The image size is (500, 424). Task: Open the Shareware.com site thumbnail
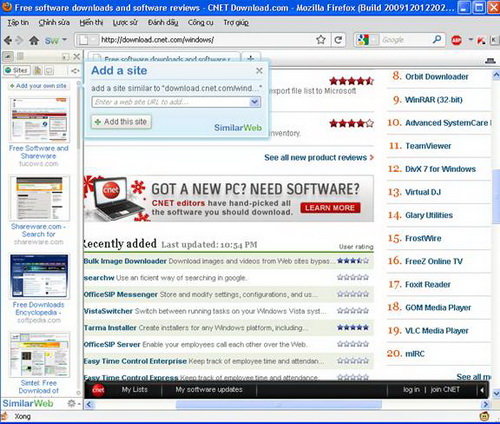click(x=39, y=198)
